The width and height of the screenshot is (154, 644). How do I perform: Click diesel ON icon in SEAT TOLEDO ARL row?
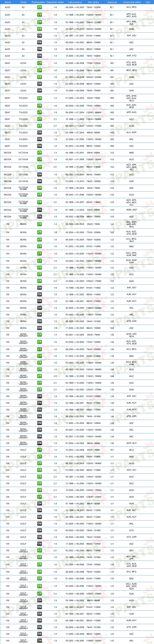click(39, 139)
